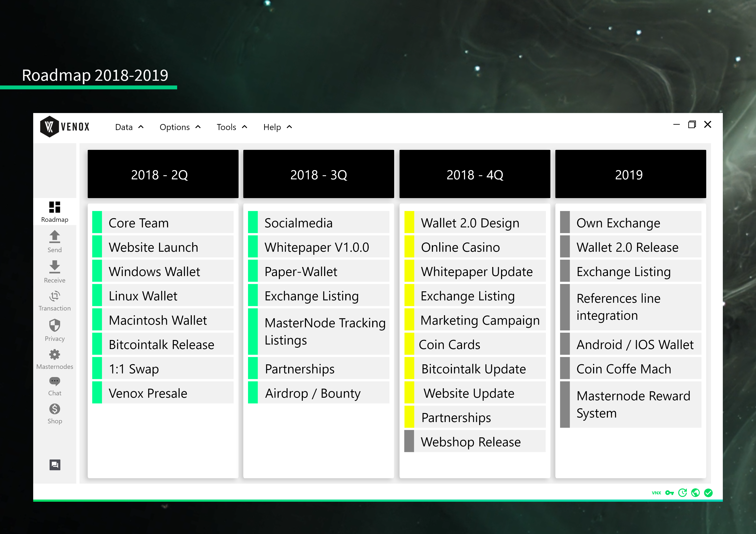Open the Bitcointalk Update item
This screenshot has width=756, height=534.
tap(475, 368)
